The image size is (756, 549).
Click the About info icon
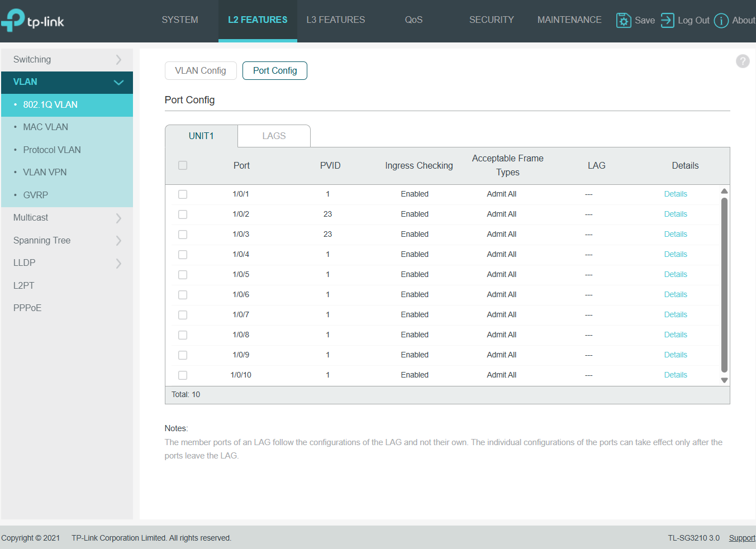point(721,21)
